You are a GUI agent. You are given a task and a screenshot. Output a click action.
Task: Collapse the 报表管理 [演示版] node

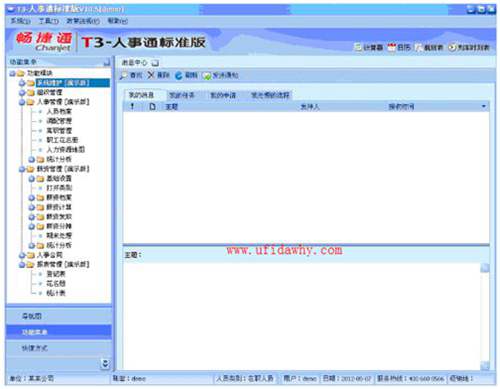pos(22,265)
